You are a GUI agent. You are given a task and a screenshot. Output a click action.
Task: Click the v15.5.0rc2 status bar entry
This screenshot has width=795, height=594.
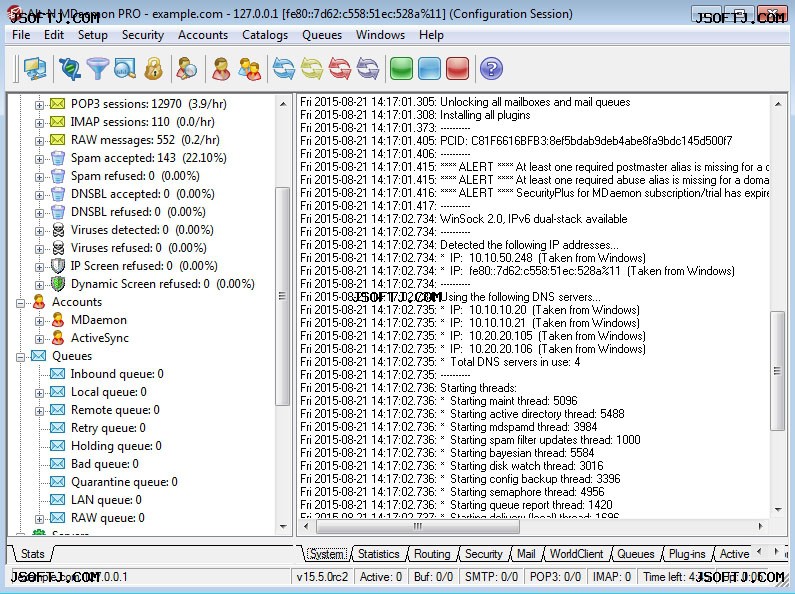pos(322,577)
